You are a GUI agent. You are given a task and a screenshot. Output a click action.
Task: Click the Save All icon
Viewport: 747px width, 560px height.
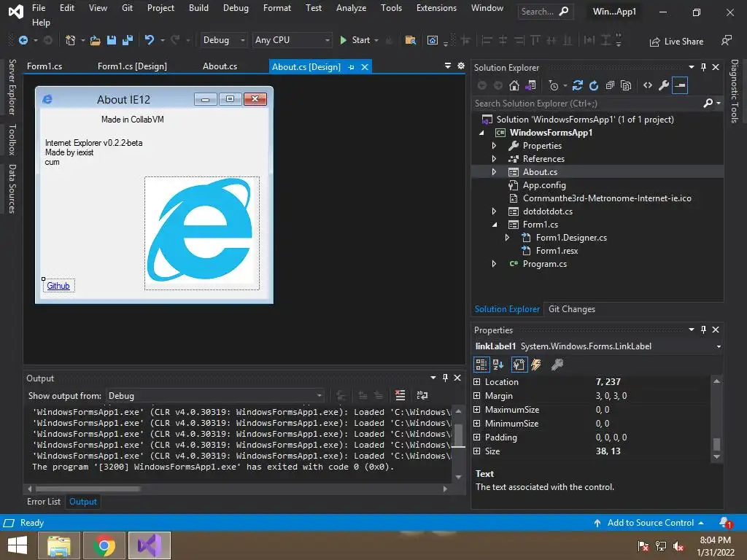tap(127, 41)
